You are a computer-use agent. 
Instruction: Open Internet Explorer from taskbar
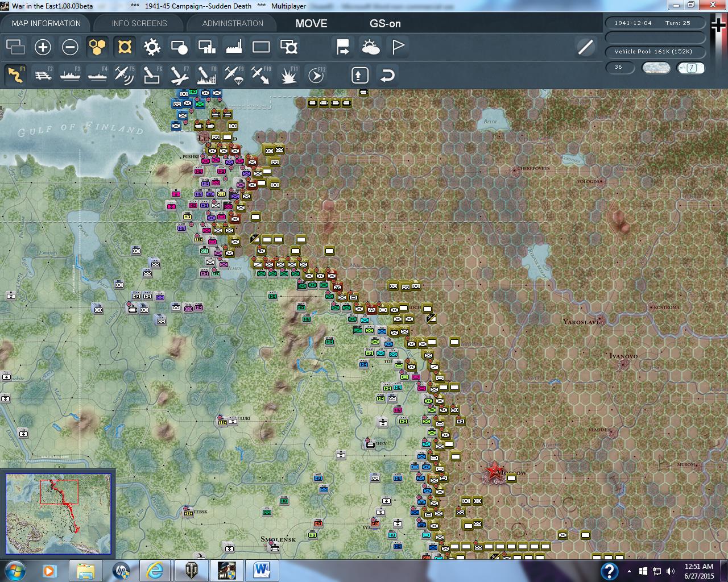tap(155, 570)
